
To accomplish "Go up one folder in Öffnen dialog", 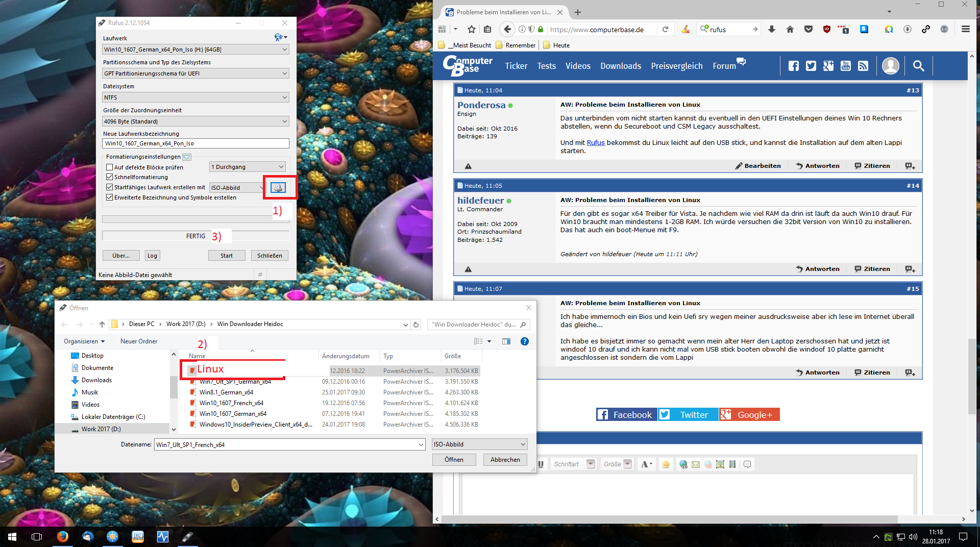I will (102, 325).
